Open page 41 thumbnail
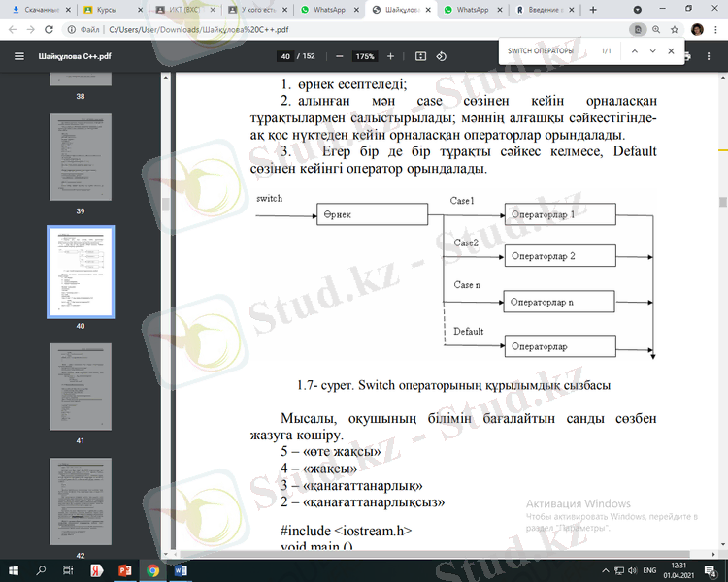Viewport: 728px width, 582px height. point(81,387)
